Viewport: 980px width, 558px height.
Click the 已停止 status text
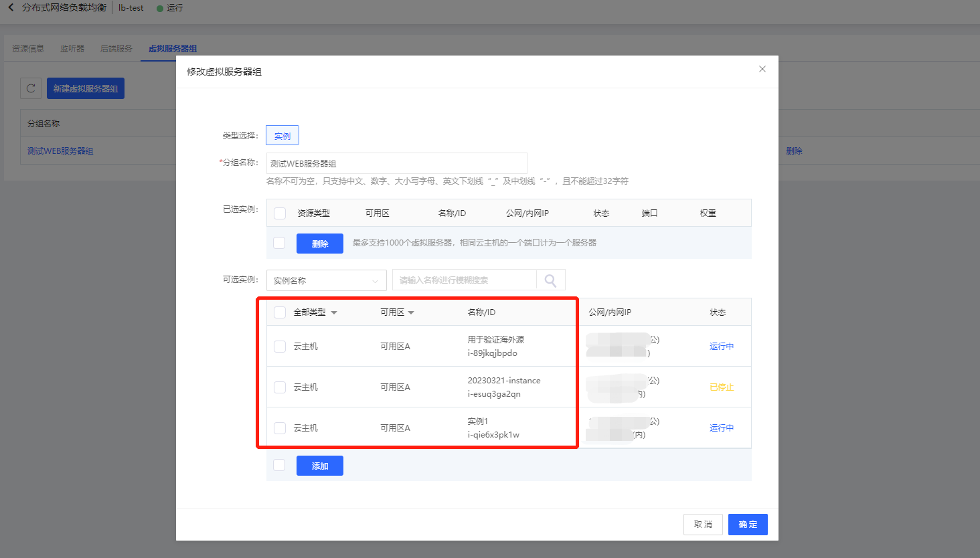tap(722, 387)
